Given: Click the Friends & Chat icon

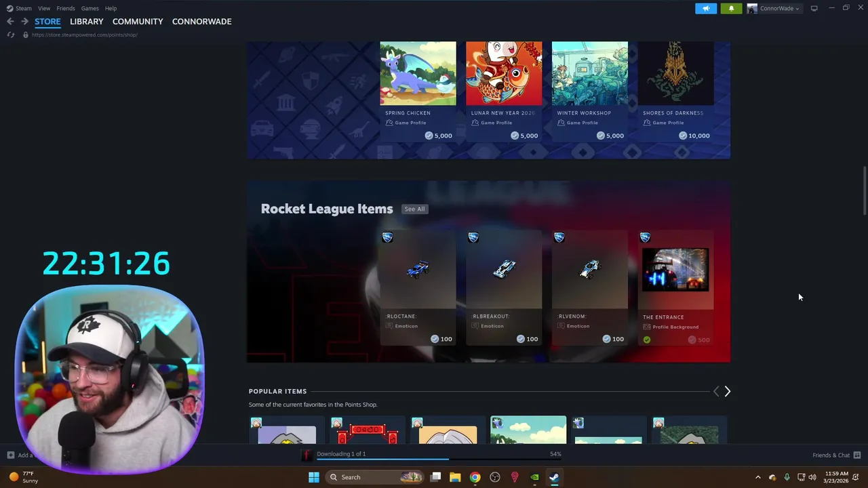Looking at the screenshot, I should pyautogui.click(x=857, y=455).
